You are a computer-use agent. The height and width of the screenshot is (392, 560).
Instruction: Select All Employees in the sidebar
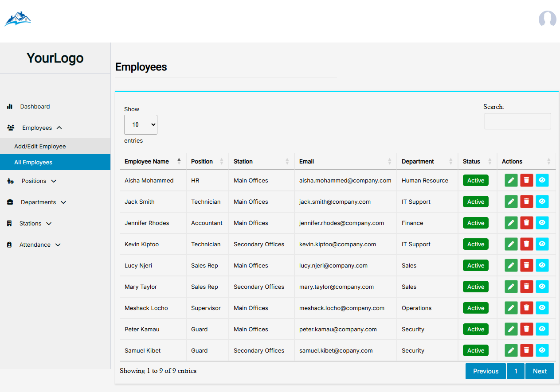(33, 162)
